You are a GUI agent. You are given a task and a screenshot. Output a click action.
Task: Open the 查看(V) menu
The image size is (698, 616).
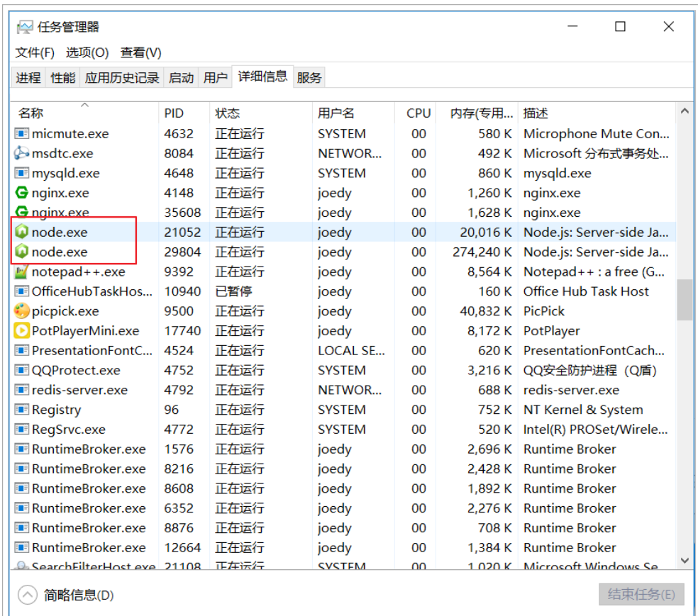click(x=140, y=52)
